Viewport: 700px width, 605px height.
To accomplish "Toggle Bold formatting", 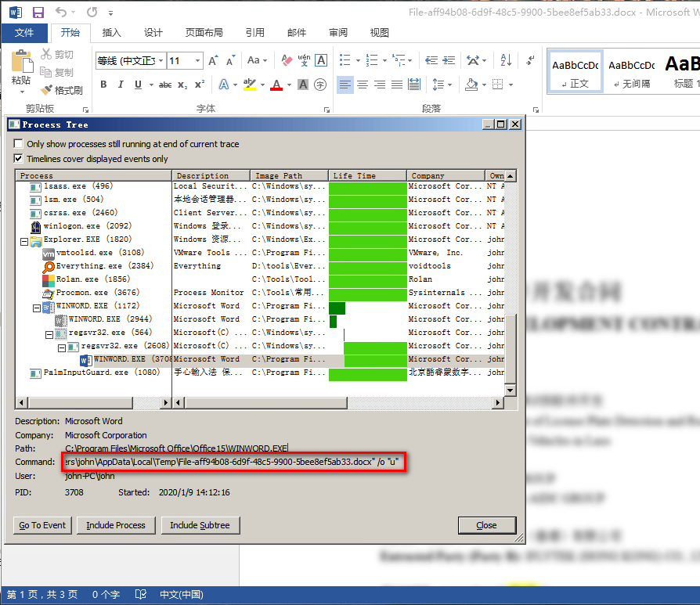I will 103,85.
